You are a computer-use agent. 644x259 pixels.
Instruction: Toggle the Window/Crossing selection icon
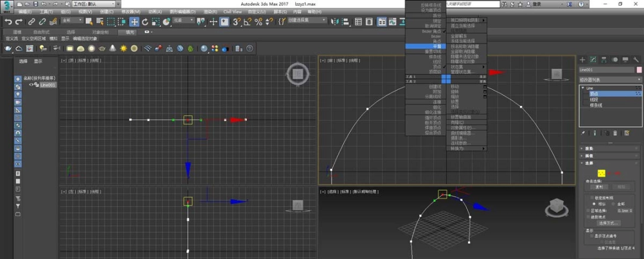122,21
